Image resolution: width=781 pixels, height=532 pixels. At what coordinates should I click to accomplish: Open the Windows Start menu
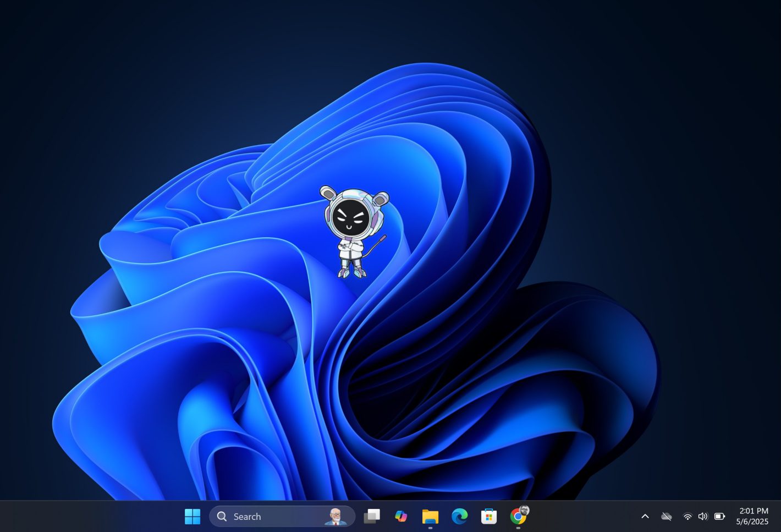pyautogui.click(x=193, y=517)
